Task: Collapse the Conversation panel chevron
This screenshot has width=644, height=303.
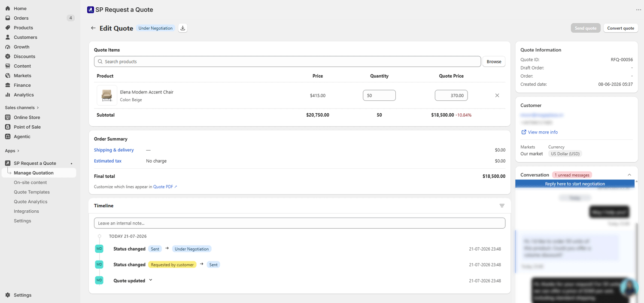Action: point(629,175)
